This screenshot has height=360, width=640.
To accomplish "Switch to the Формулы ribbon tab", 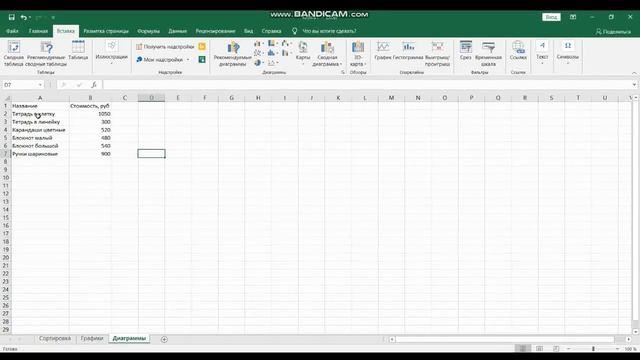I will tap(148, 31).
